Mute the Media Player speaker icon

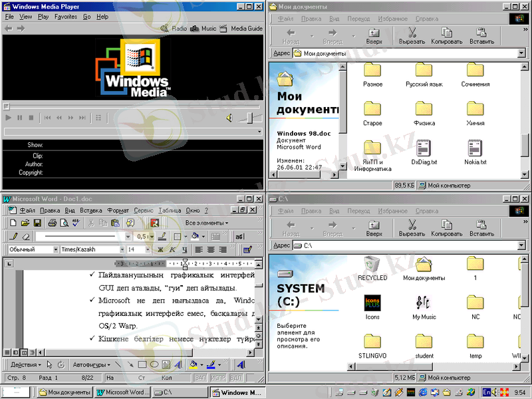(229, 118)
